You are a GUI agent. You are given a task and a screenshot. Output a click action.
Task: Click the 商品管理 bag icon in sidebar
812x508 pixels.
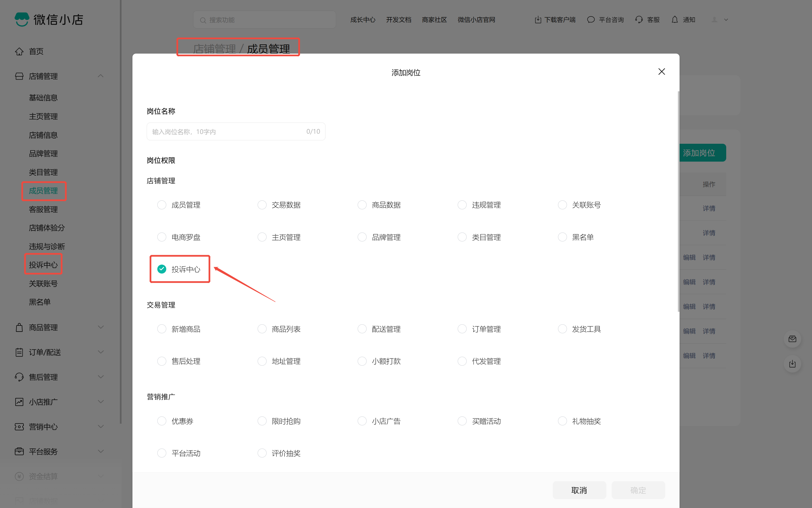click(19, 327)
